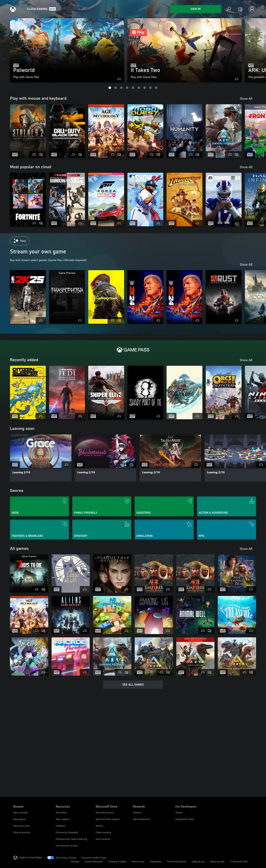Click the controller icon on Palworld banner
The height and width of the screenshot is (868, 266).
(x=119, y=79)
